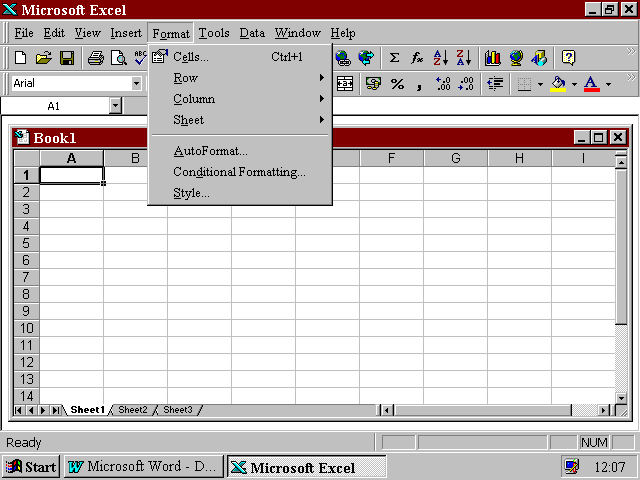This screenshot has width=640, height=480.
Task: Open the Insert menu
Action: (126, 33)
